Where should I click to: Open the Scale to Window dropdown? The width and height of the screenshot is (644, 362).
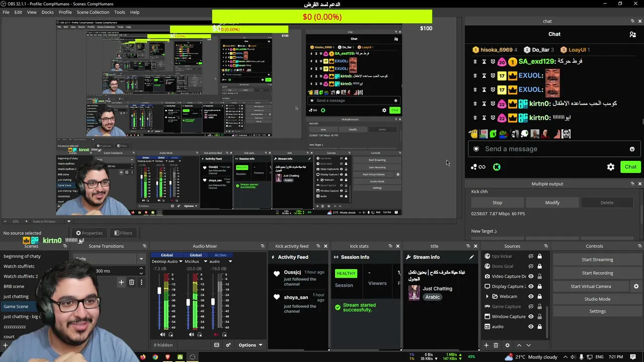point(51,221)
